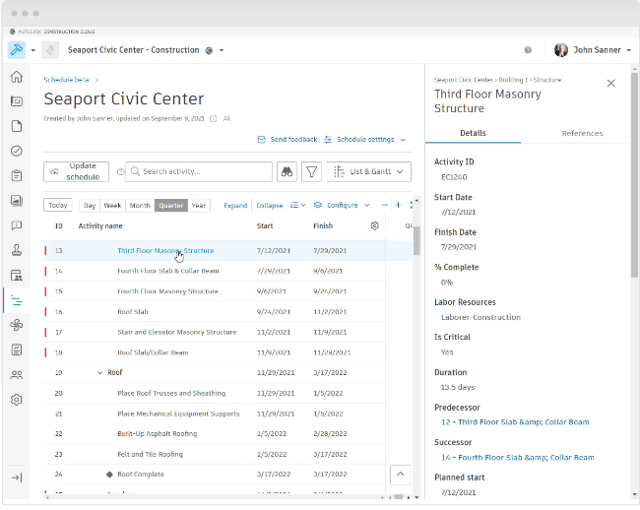The height and width of the screenshot is (510, 640).
Task: Switch to the Details tab
Action: (x=473, y=133)
